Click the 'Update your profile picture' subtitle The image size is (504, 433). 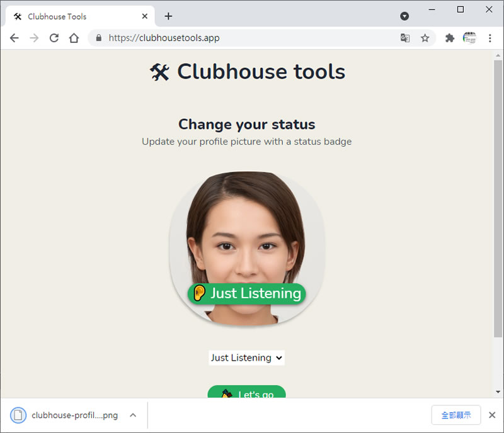[246, 142]
